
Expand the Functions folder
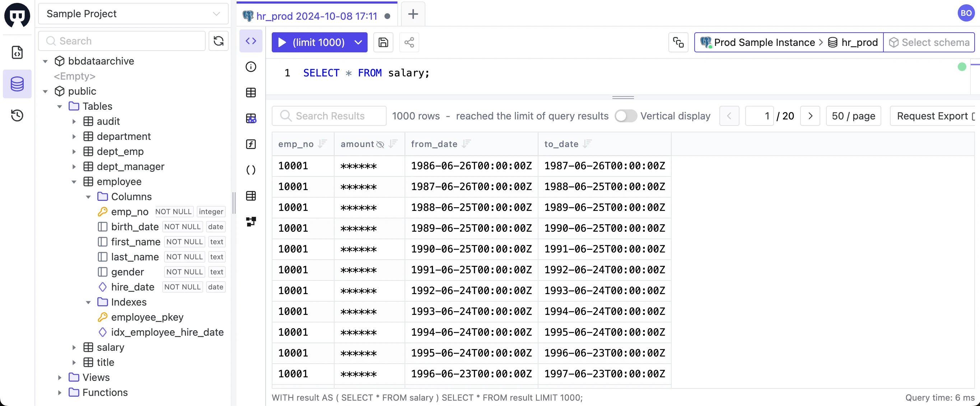(x=60, y=393)
